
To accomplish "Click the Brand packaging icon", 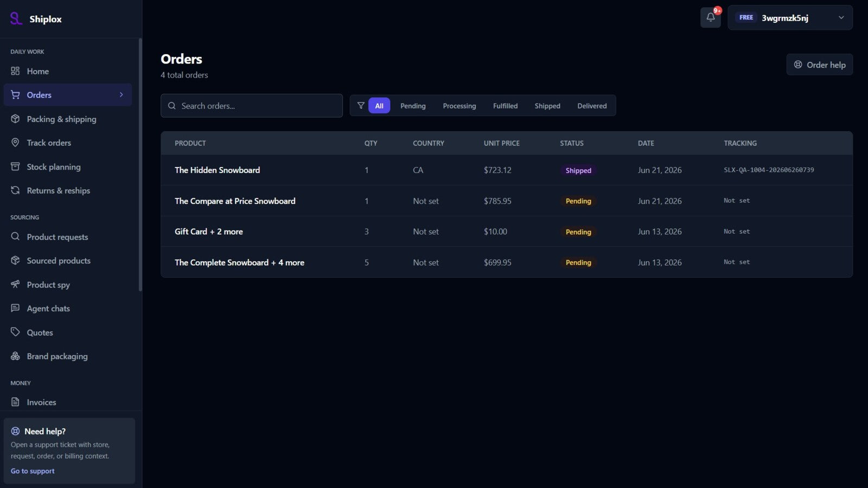I will [15, 356].
